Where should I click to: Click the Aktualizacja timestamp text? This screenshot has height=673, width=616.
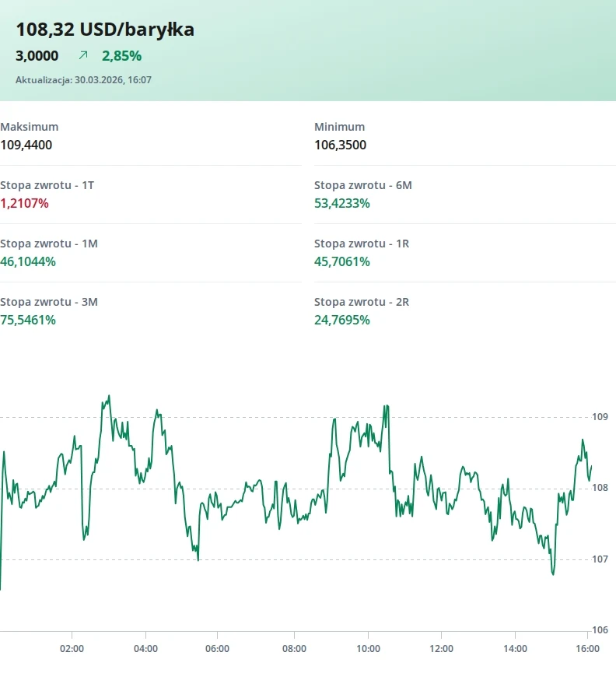click(83, 79)
